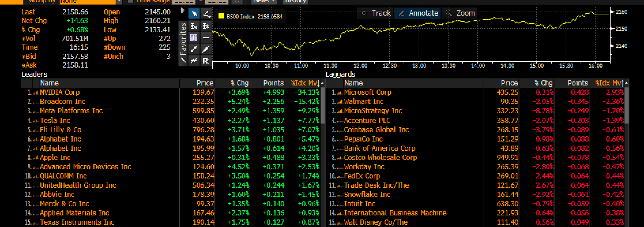Sort Leaders by % Chg column header

pos(232,83)
